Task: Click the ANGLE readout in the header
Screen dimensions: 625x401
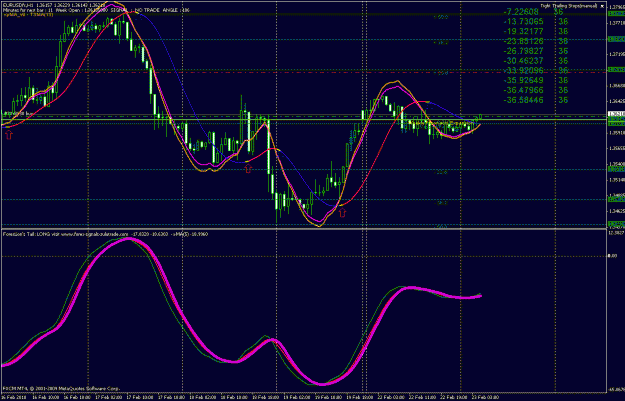Action: coord(176,10)
